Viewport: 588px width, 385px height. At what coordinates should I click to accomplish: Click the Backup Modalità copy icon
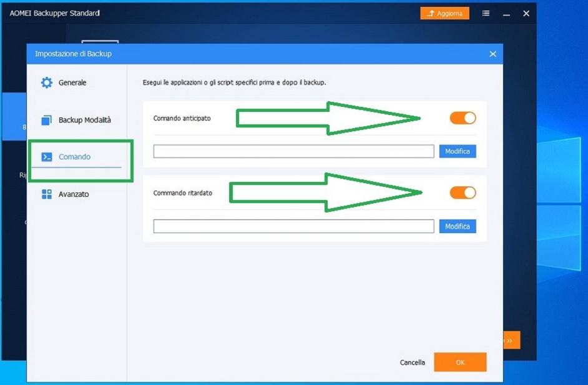(x=46, y=120)
